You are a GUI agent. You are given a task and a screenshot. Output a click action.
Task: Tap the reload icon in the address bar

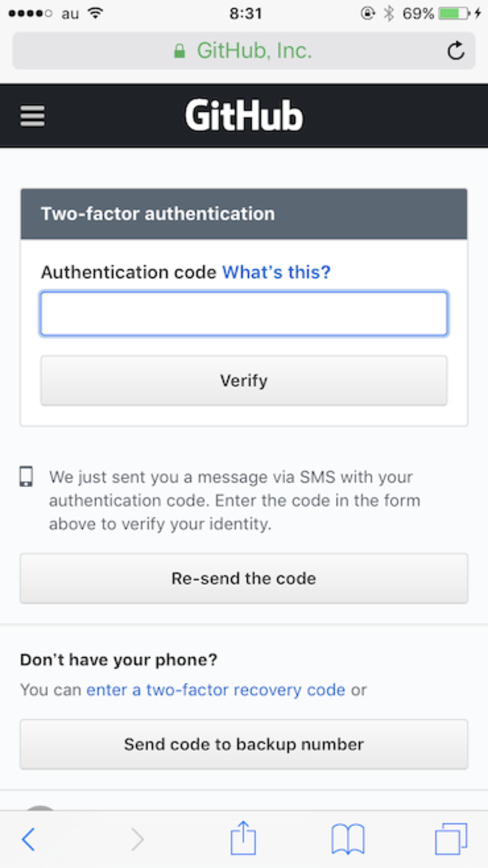[456, 51]
